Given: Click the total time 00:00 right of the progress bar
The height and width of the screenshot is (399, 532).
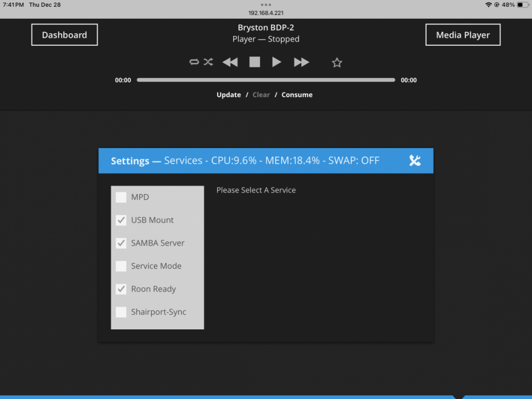Looking at the screenshot, I should point(408,80).
